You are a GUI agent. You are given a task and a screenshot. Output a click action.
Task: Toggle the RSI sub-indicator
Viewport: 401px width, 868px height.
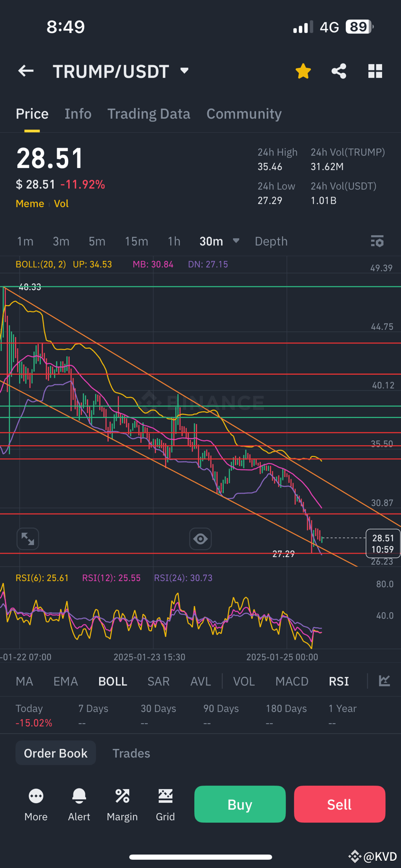tap(339, 682)
